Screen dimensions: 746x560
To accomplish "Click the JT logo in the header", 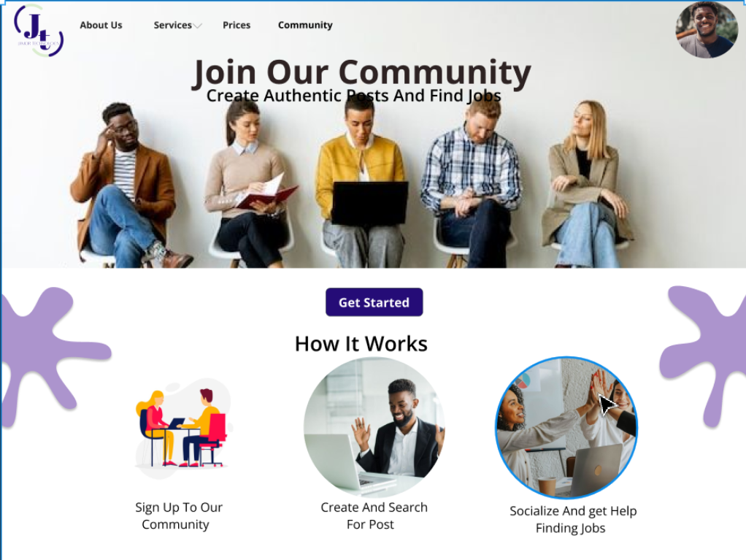I will click(39, 31).
